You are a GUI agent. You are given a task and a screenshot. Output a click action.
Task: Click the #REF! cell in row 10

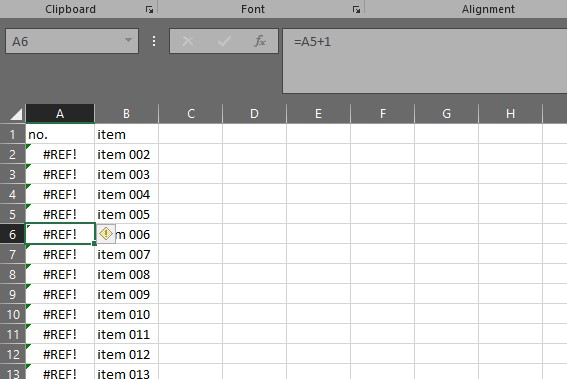coord(60,314)
